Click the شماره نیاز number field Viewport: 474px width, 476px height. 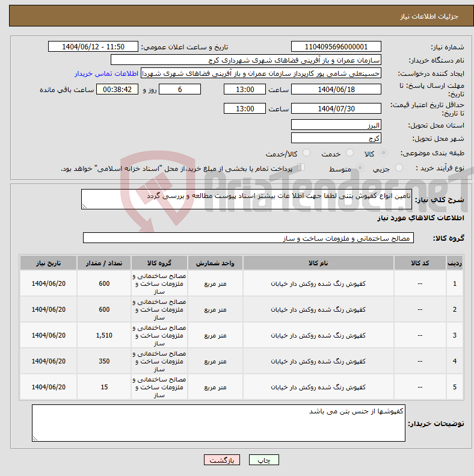(336, 46)
